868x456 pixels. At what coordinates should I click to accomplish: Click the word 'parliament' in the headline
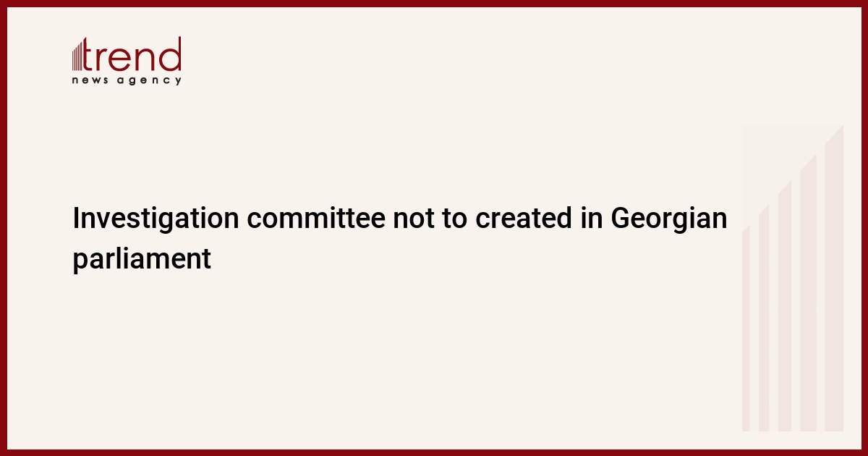(142, 259)
